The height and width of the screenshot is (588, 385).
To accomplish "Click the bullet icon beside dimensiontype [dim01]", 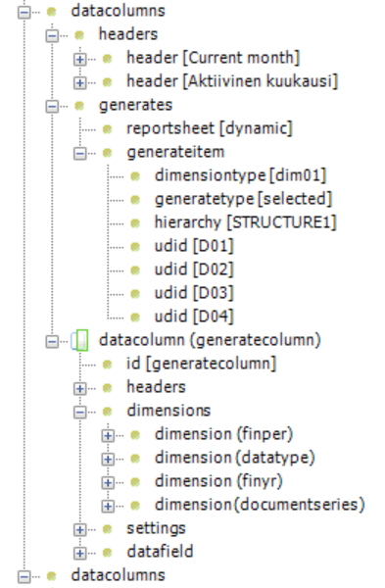I will click(x=135, y=176).
